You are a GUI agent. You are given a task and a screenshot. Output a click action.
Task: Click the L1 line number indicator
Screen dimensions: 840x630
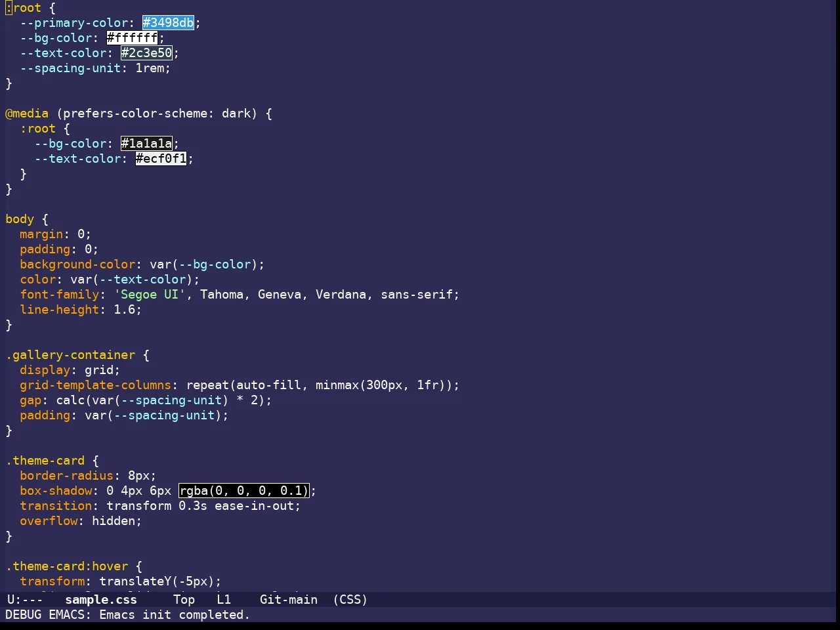click(x=224, y=600)
